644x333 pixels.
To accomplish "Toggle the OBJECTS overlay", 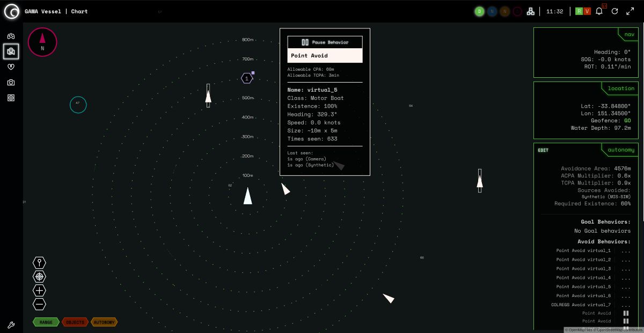I will [x=75, y=322].
